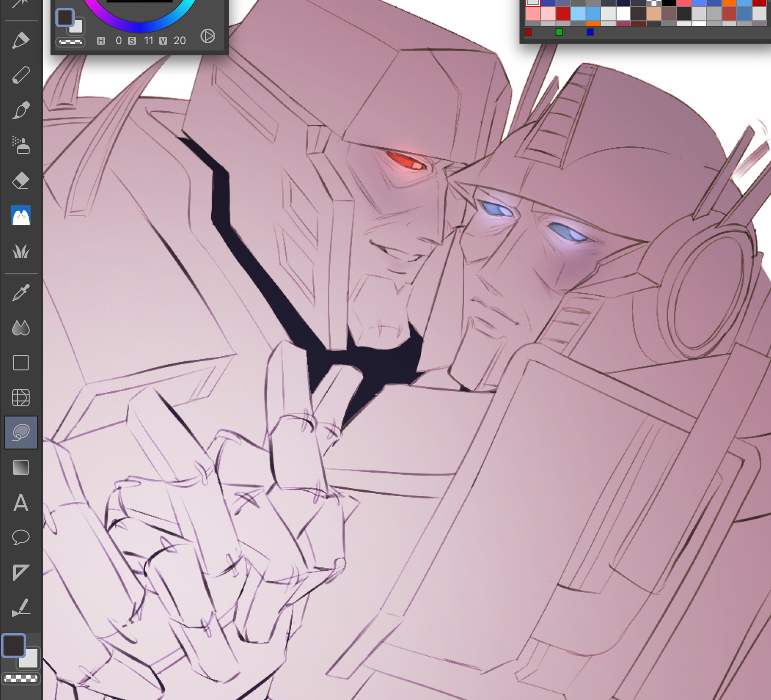This screenshot has height=700, width=771.
Task: Select the Pencil tool
Action: (x=20, y=75)
